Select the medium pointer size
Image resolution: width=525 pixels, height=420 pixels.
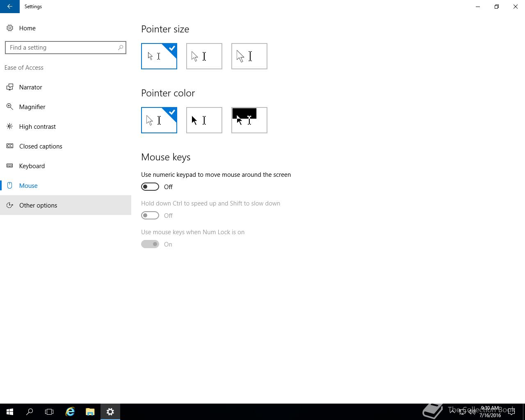point(204,56)
